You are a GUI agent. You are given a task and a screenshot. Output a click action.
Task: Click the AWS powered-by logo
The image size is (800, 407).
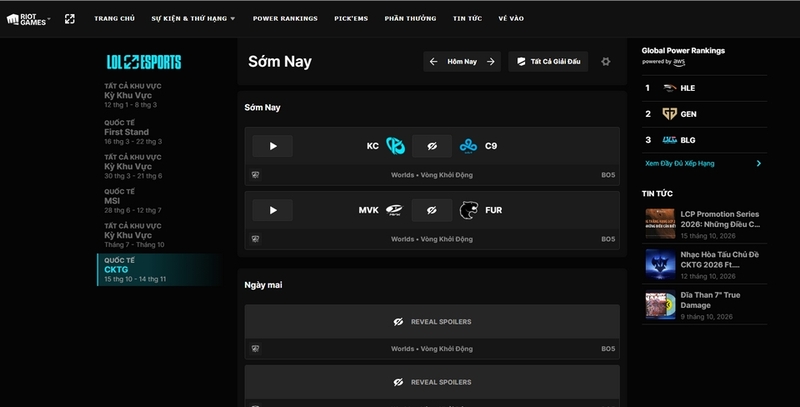679,62
